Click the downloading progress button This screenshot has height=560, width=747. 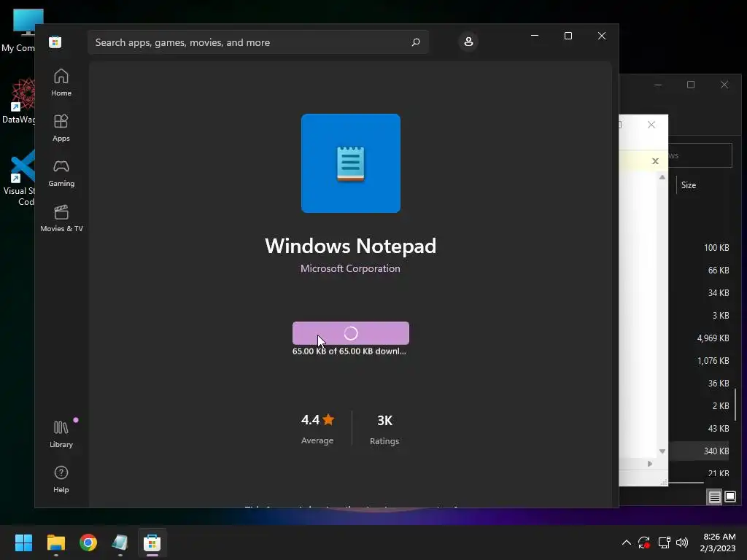coord(351,333)
